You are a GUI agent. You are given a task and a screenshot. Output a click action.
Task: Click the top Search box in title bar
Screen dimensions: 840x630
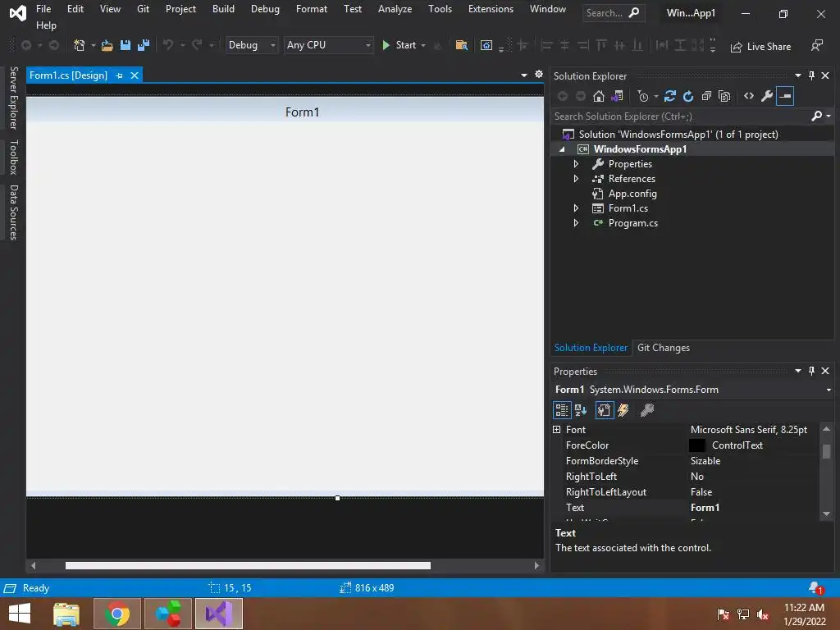tap(614, 13)
